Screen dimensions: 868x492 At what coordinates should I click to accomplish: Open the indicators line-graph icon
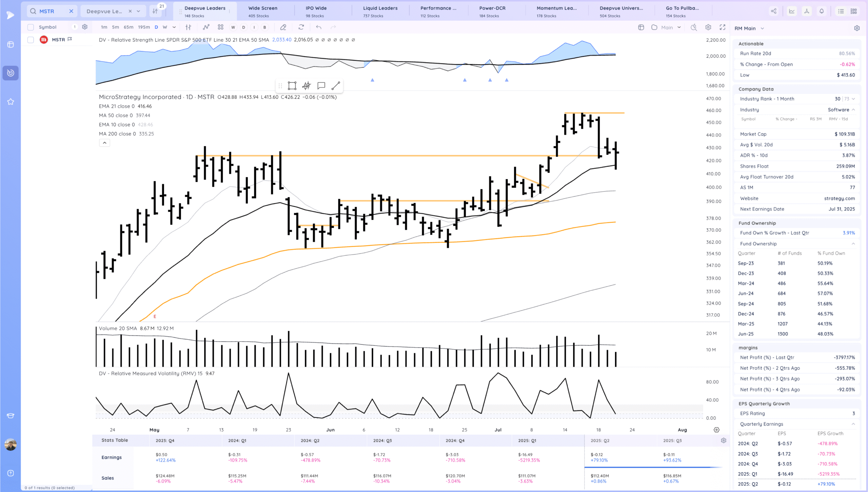click(206, 27)
